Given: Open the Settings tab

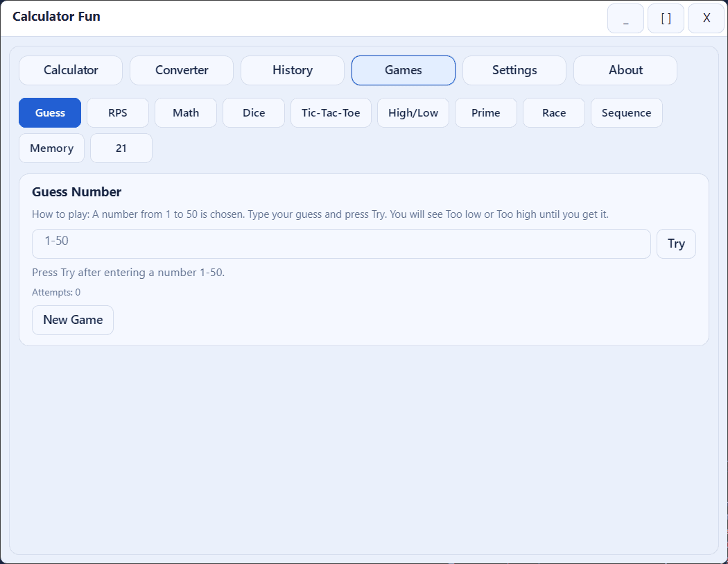Looking at the screenshot, I should [514, 70].
